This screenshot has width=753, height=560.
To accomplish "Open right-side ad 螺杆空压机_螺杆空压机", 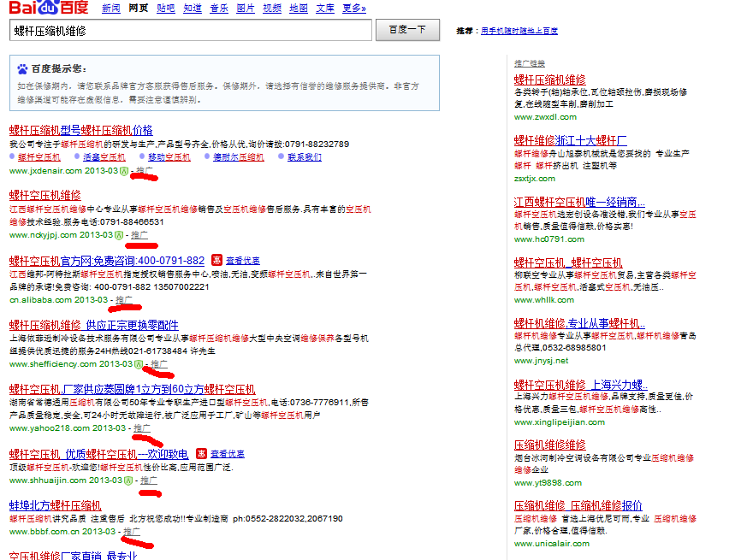I will pyautogui.click(x=568, y=262).
